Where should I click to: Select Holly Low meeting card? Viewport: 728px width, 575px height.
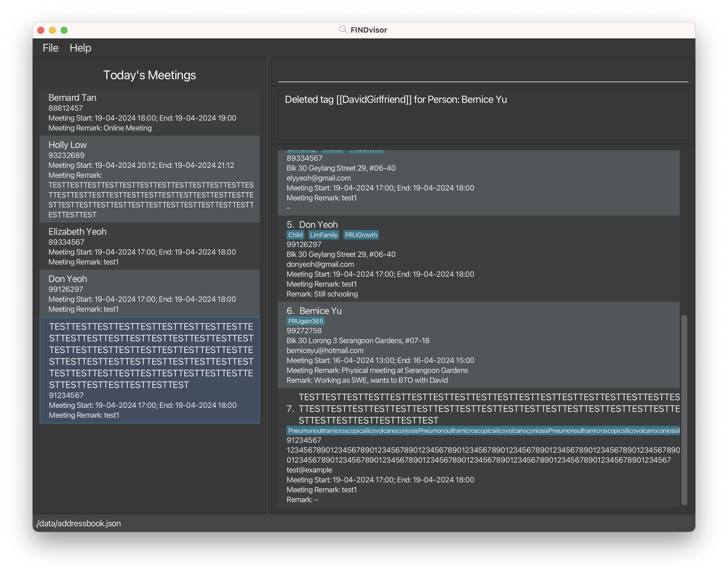149,179
